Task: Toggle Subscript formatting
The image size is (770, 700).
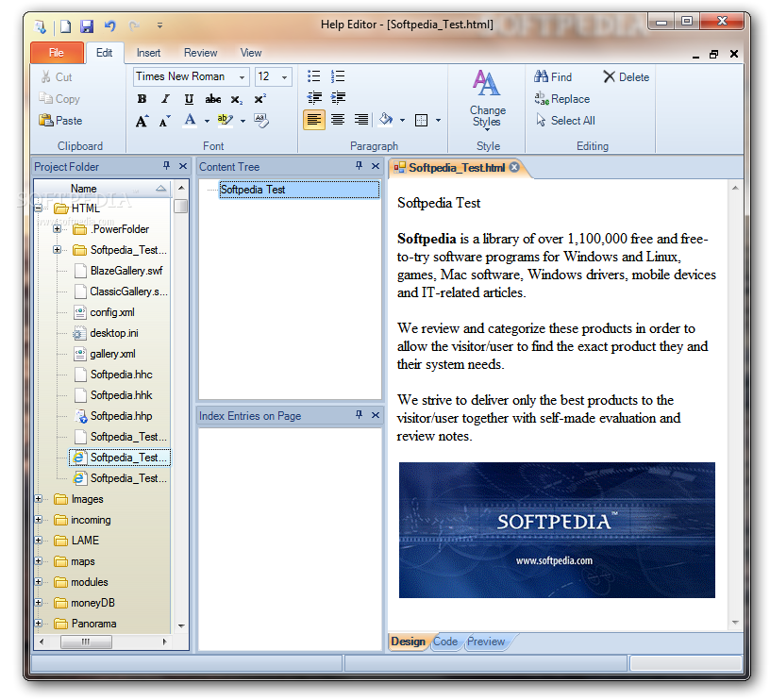Action: pyautogui.click(x=237, y=99)
